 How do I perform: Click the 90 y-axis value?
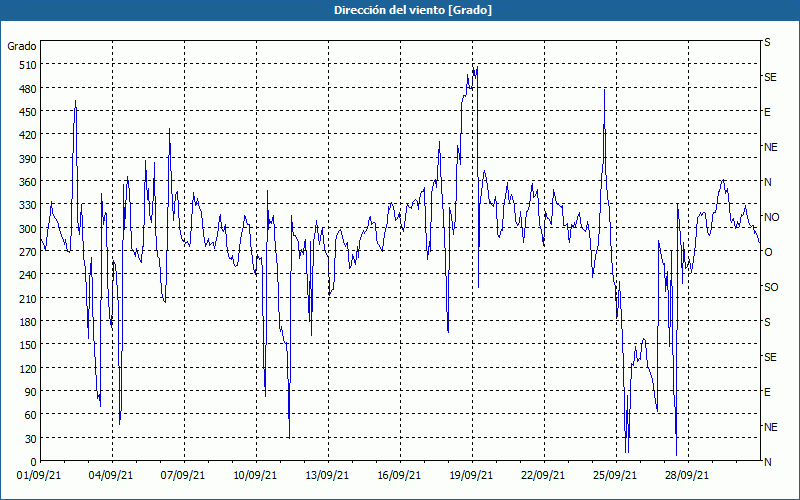(30, 391)
